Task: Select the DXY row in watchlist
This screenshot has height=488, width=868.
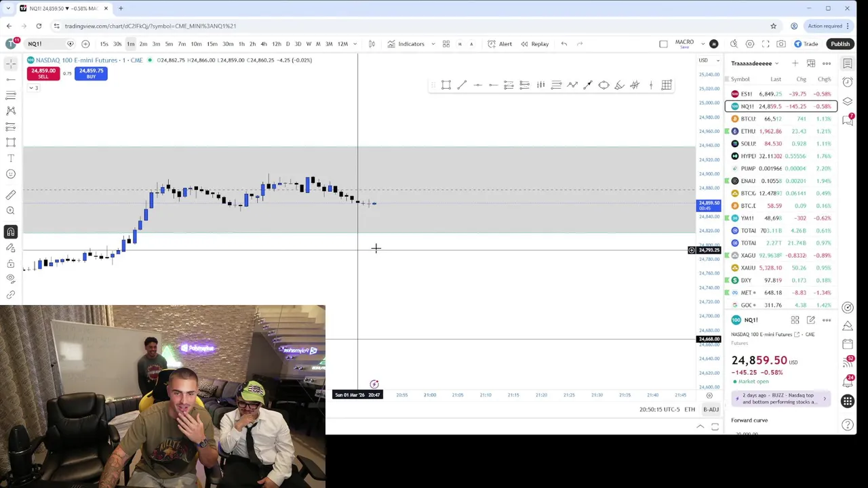Action: [781, 280]
